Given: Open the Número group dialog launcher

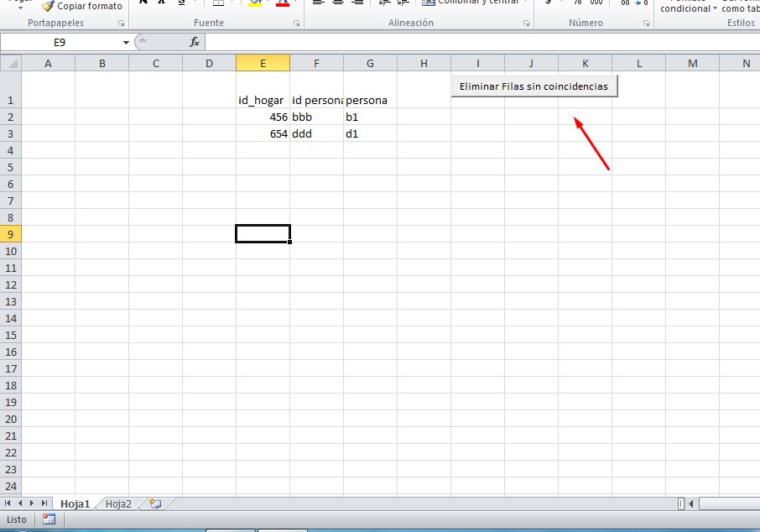Looking at the screenshot, I should [646, 23].
